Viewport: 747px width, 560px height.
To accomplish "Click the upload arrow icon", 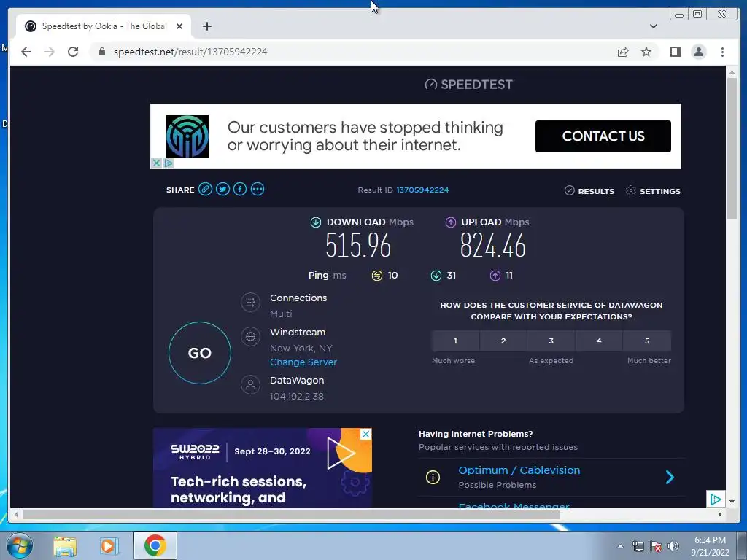I will click(x=450, y=222).
